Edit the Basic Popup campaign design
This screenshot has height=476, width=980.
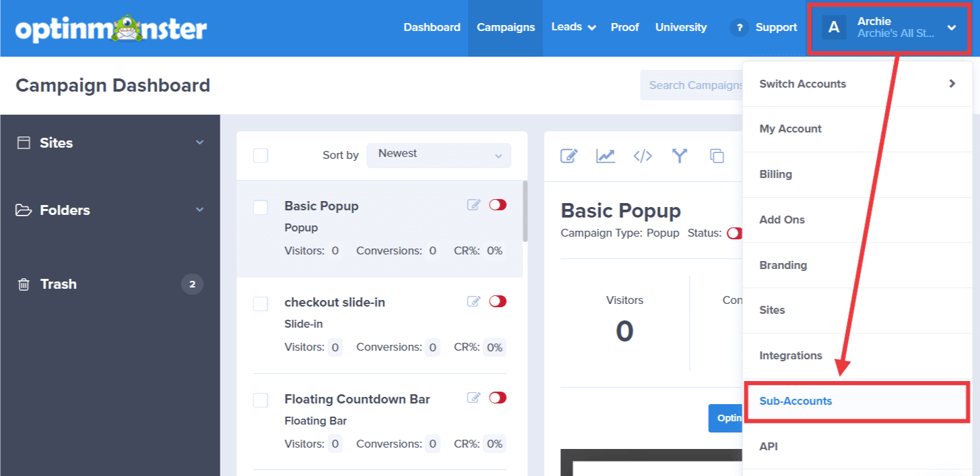569,156
